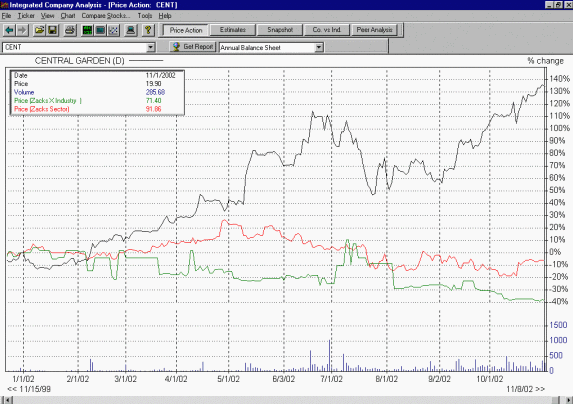Switch to the Snapshot view
Image resolution: width=573 pixels, height=404 pixels.
pos(280,30)
